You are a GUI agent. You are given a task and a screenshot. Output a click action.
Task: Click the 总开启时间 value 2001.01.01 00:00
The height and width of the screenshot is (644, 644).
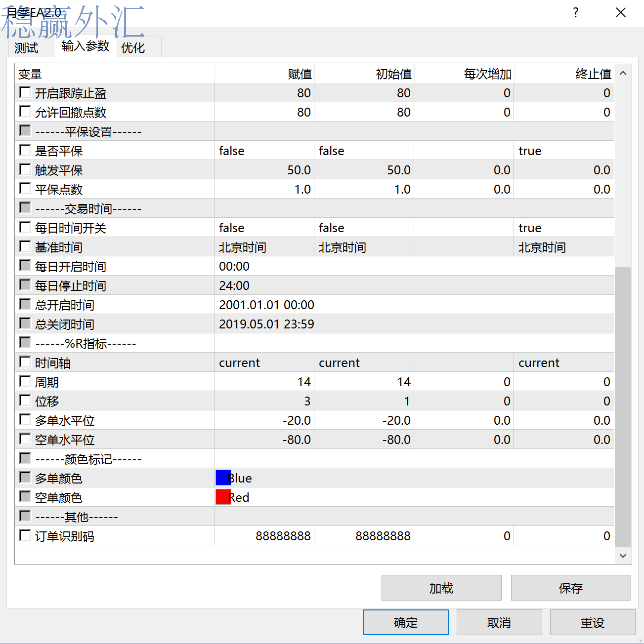(414, 304)
